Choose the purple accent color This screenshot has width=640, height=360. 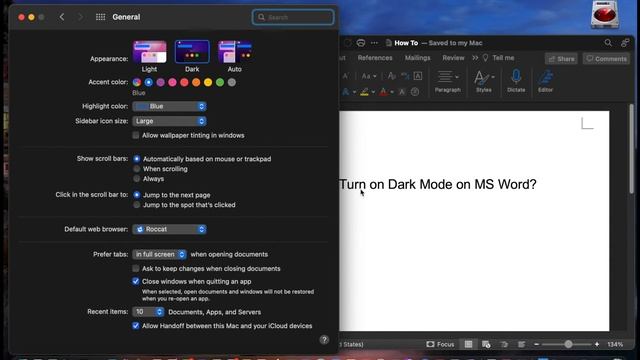(160, 82)
